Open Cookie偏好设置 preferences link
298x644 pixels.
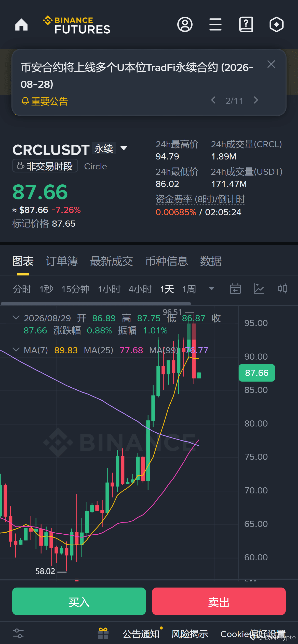[253, 634]
